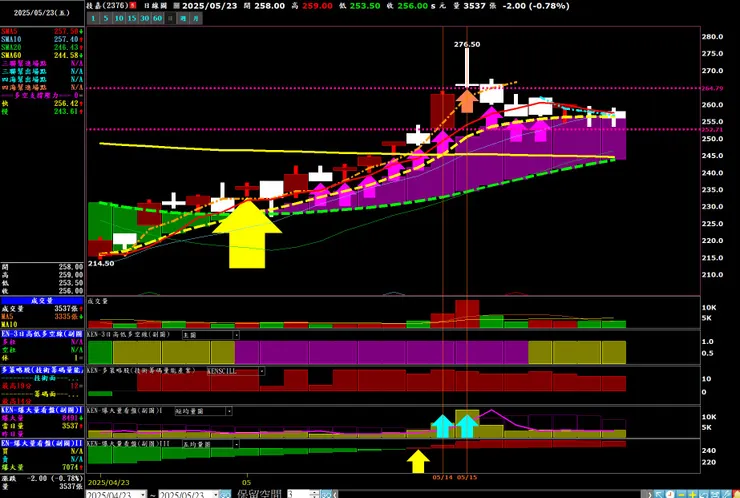Select the 10-minute timeframe button
This screenshot has width=740, height=498.
click(119, 18)
